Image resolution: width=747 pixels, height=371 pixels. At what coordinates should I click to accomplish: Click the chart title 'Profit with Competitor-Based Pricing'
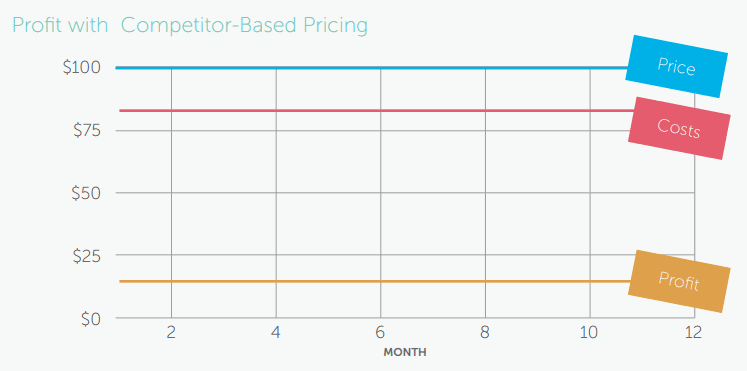(190, 26)
